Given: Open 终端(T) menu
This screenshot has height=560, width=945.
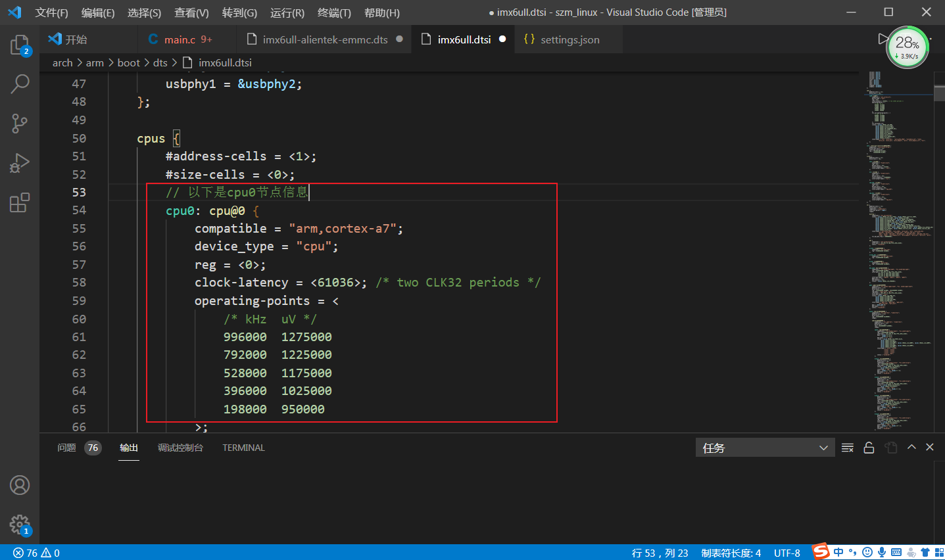Looking at the screenshot, I should pyautogui.click(x=334, y=12).
